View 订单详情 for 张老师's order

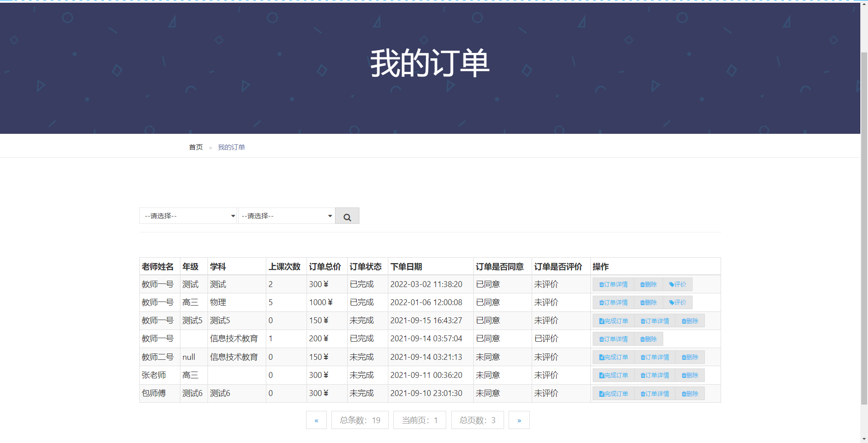655,375
